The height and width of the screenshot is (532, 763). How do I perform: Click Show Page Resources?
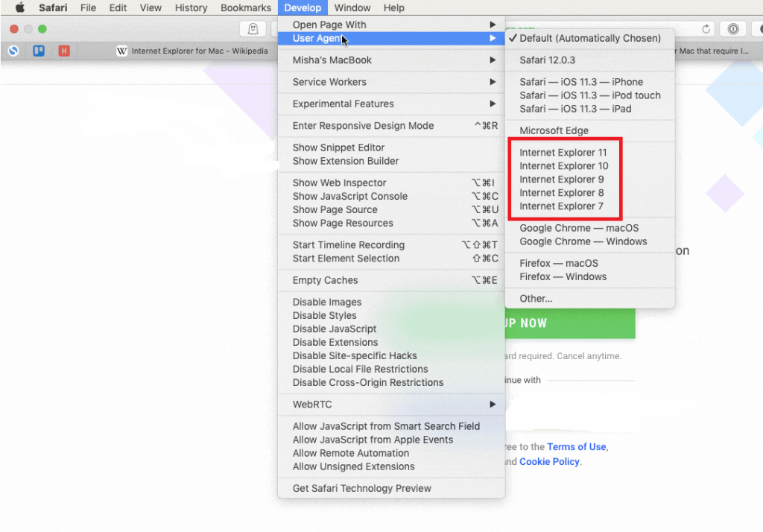[391, 224]
